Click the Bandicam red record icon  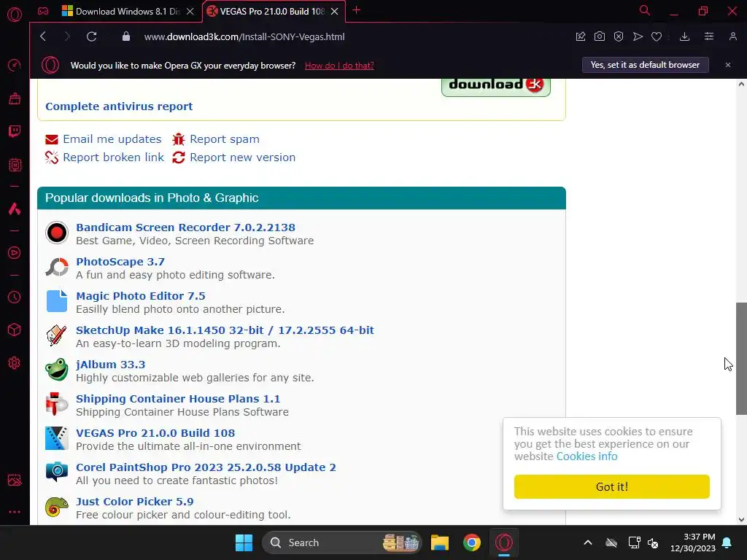click(x=57, y=233)
